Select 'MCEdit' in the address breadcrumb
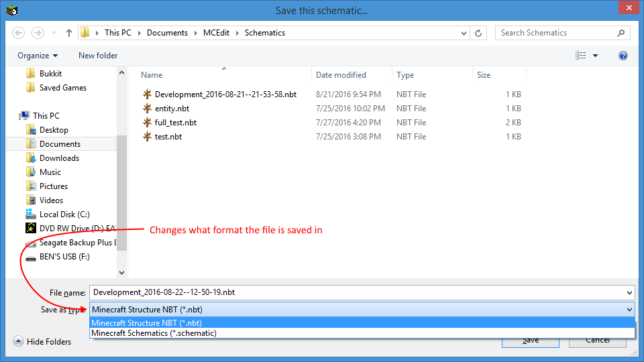Viewport: 644px width, 362px height. click(x=216, y=33)
